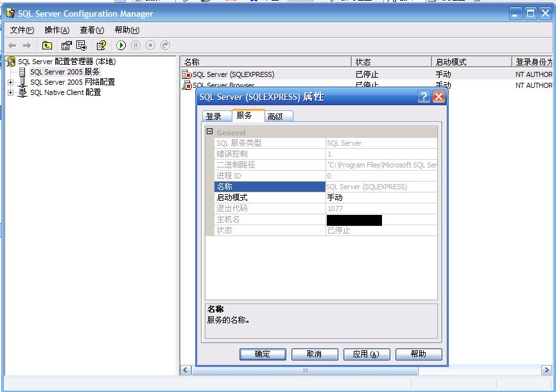Select the SQL Server 2005 服务 tree item
This screenshot has height=392, width=556.
pyautogui.click(x=65, y=72)
